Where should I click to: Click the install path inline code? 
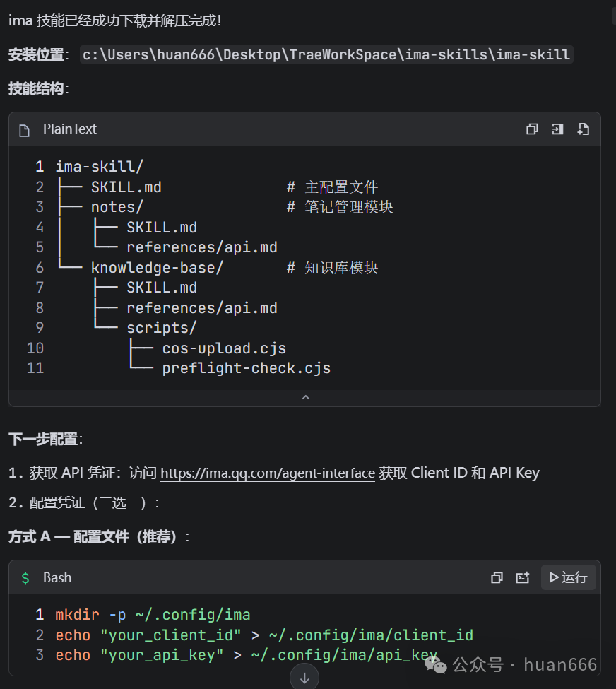[x=326, y=54]
